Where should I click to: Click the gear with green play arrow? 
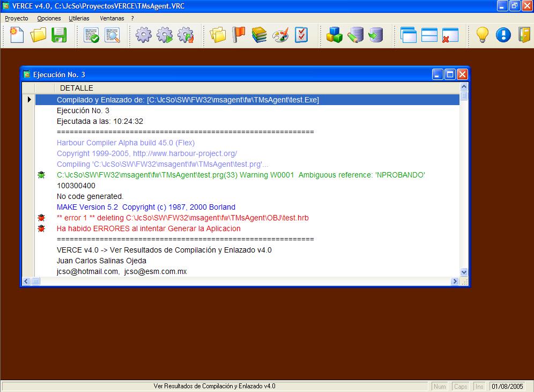pyautogui.click(x=165, y=35)
